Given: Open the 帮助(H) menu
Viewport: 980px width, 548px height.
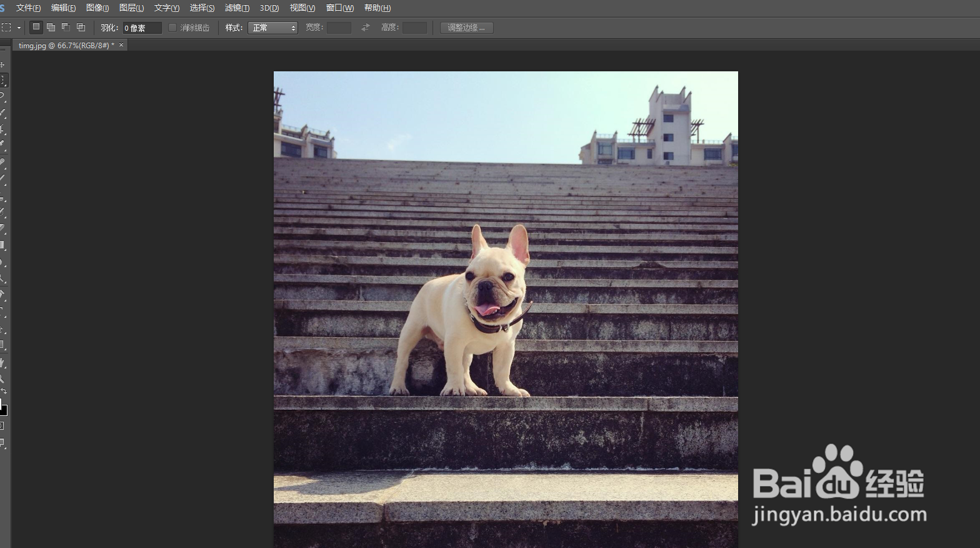Looking at the screenshot, I should tap(377, 8).
